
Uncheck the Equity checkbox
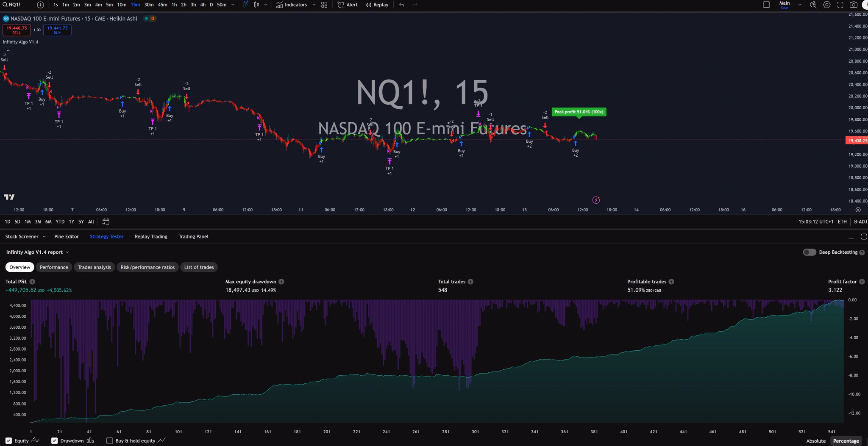(x=8, y=440)
